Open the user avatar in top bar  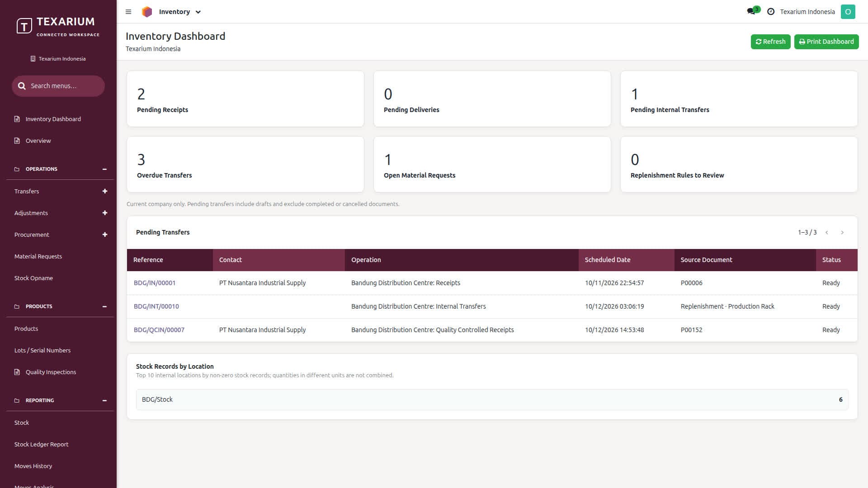coord(848,12)
